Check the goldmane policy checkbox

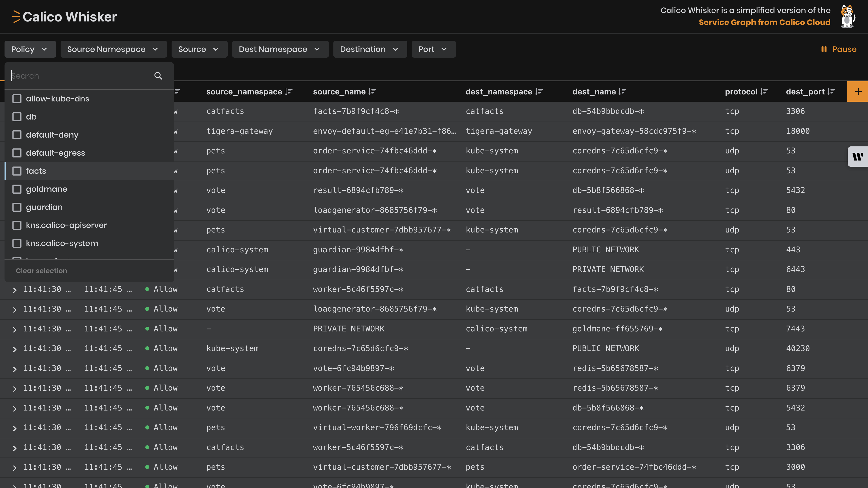[17, 189]
